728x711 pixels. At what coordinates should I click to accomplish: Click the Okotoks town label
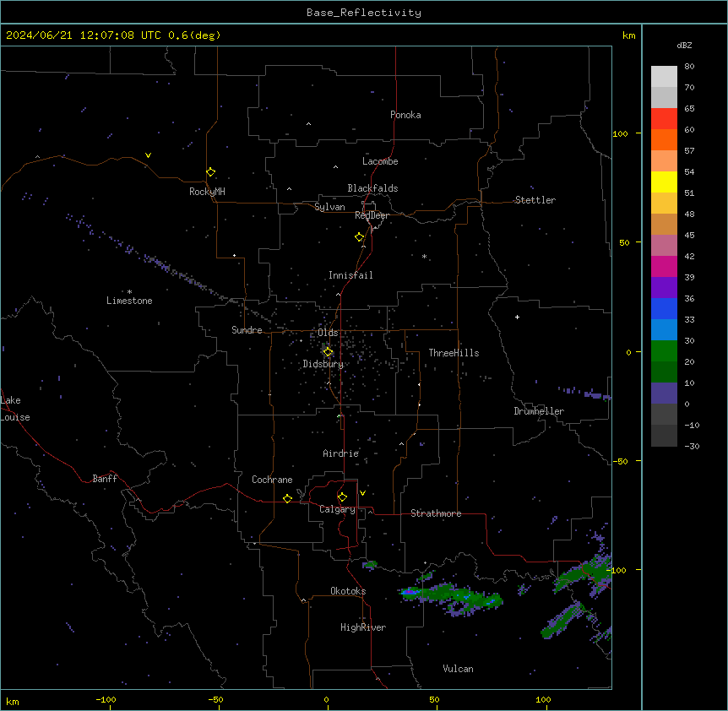point(348,591)
